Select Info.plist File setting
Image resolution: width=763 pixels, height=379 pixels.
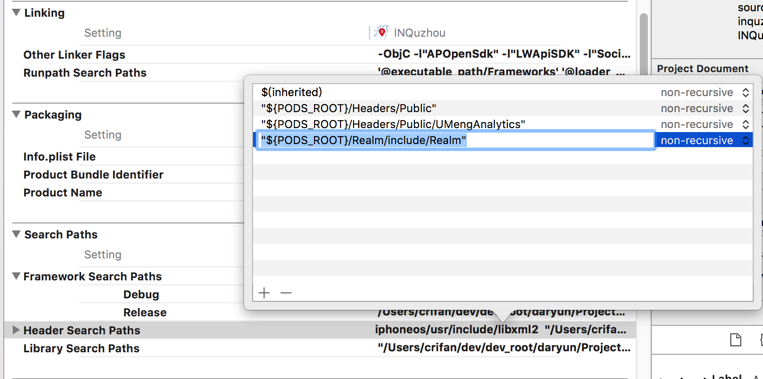59,157
